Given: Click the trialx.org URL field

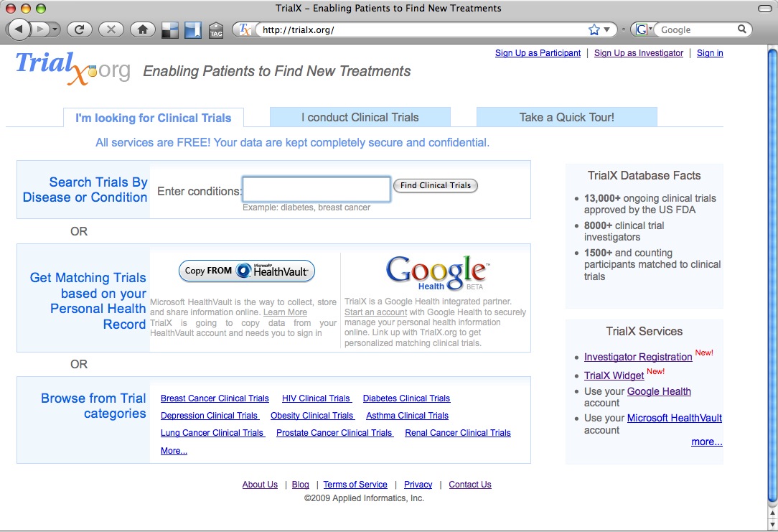Looking at the screenshot, I should coord(422,29).
